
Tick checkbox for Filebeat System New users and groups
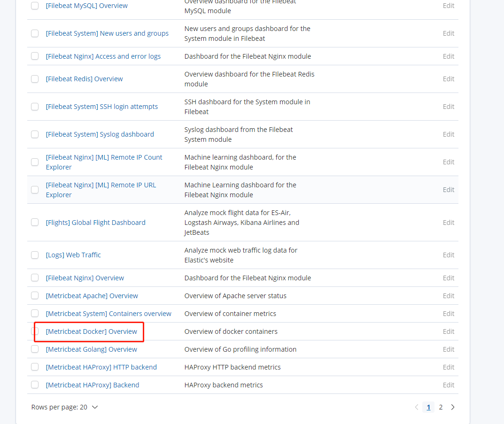pyautogui.click(x=35, y=33)
